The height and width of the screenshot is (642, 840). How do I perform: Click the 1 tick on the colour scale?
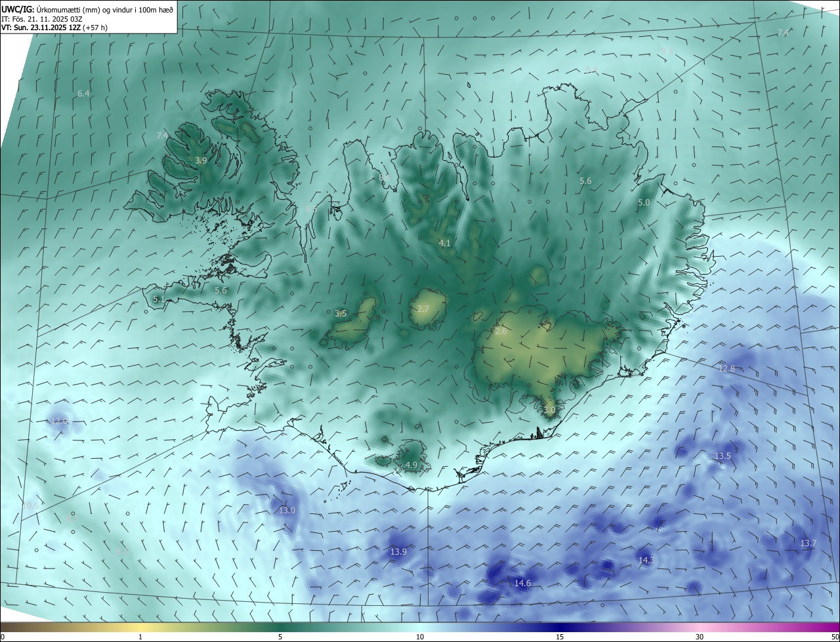point(140,637)
